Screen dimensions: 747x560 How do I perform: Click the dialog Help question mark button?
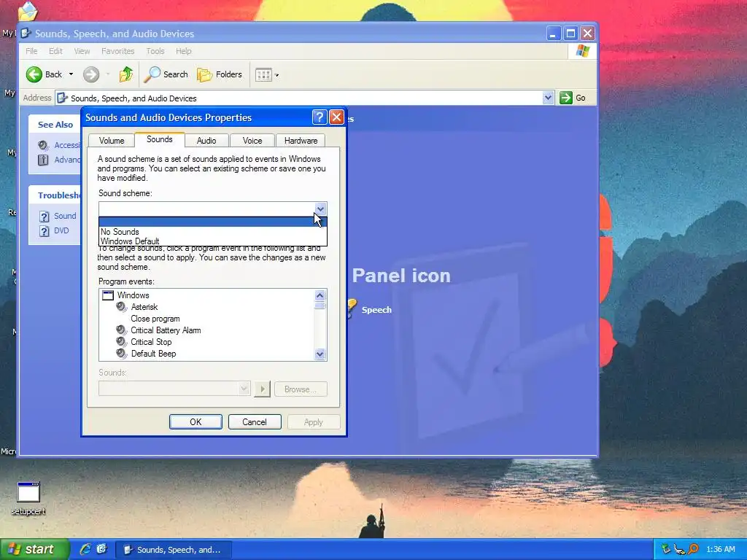pyautogui.click(x=320, y=117)
